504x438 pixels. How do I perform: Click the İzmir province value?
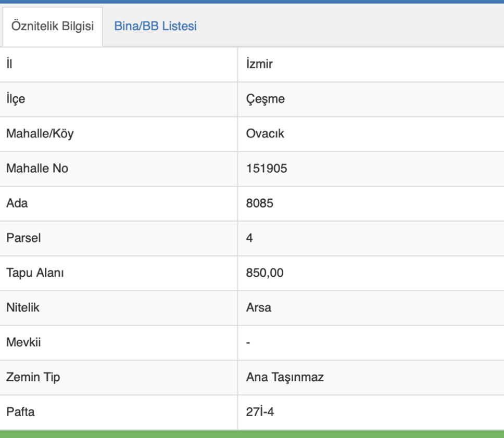259,64
